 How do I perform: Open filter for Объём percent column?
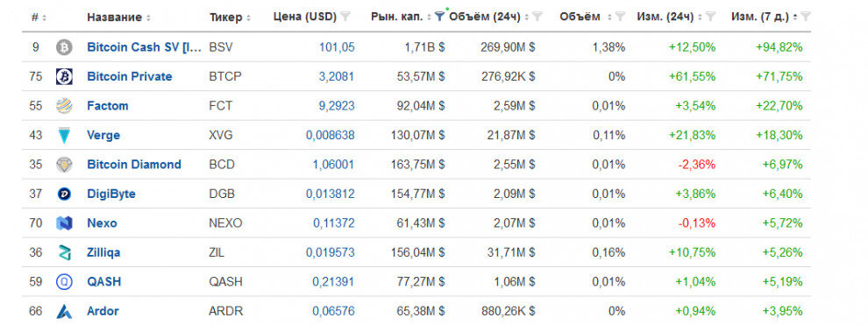coord(621,18)
